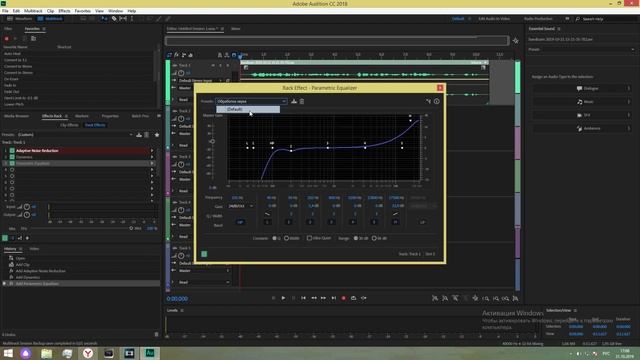The image size is (640, 360).
Task: Switch to Multitrack view
Action: click(50, 19)
